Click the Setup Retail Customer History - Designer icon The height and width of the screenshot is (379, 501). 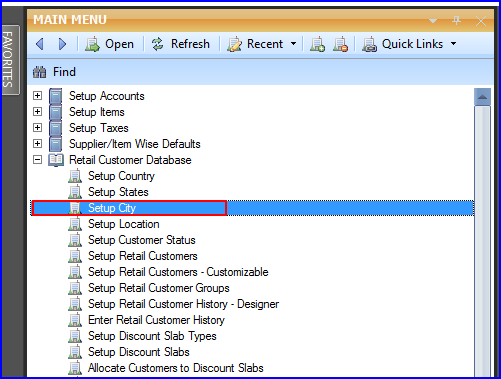point(75,304)
